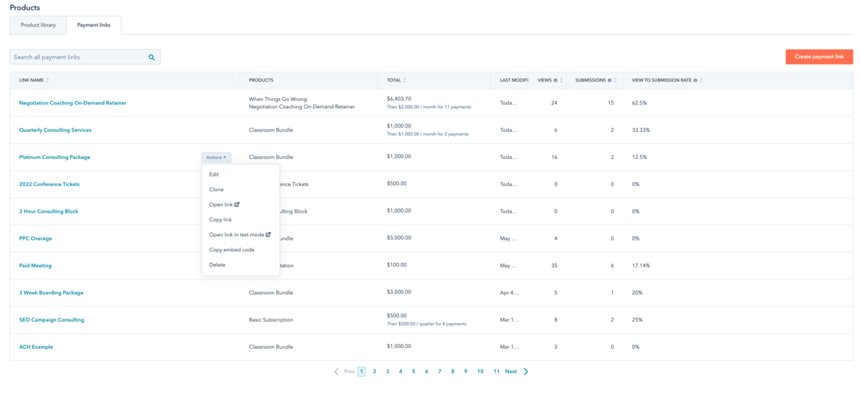Open the Actions dropdown for Platinum Consulting Package
Viewport: 860px width, 401px height.
[x=216, y=157]
